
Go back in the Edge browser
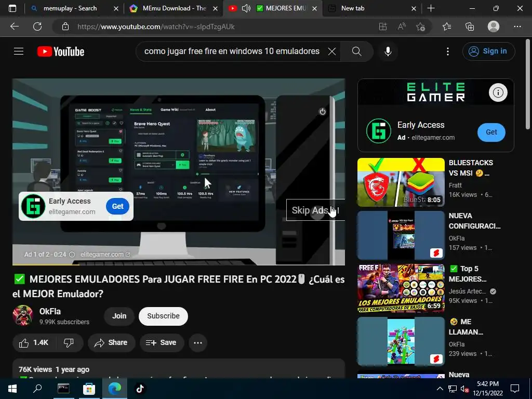pyautogui.click(x=14, y=26)
